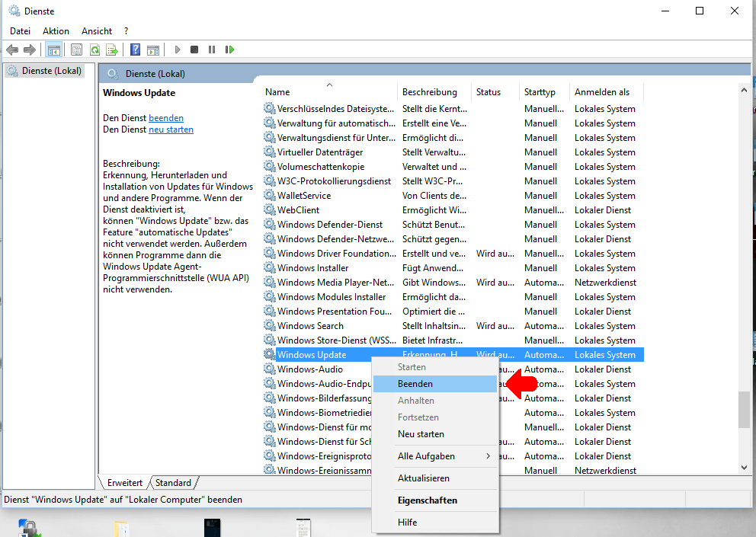Viewport: 756px width, 537px height.
Task: Select the Windows Update service row
Action: coord(453,355)
